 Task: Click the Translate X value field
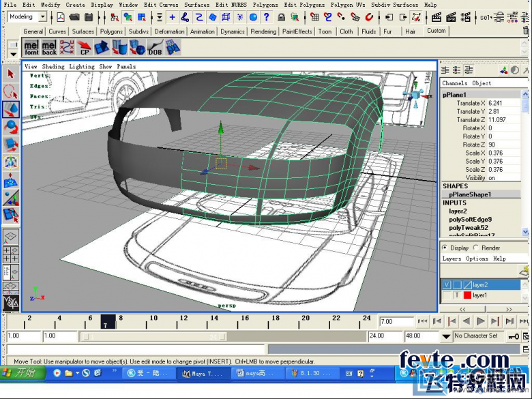tap(504, 103)
